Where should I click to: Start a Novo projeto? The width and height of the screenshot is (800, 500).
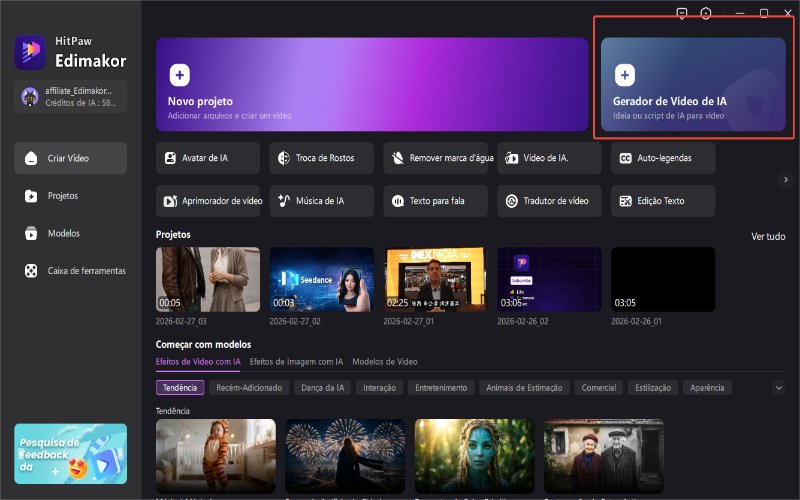[x=372, y=85]
